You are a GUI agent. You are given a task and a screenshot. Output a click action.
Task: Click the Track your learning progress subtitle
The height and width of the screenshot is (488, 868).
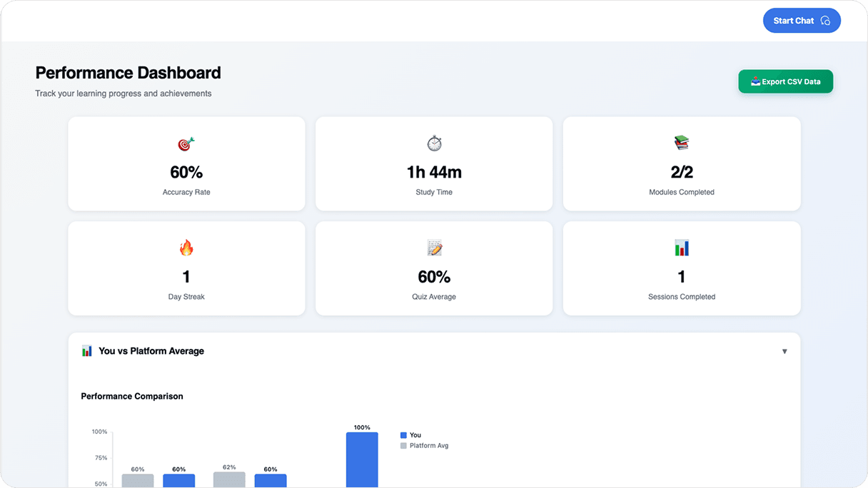click(123, 93)
